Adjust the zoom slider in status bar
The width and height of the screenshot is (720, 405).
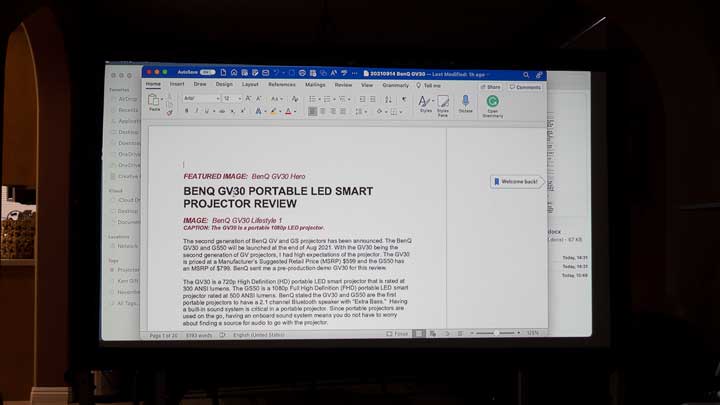496,333
